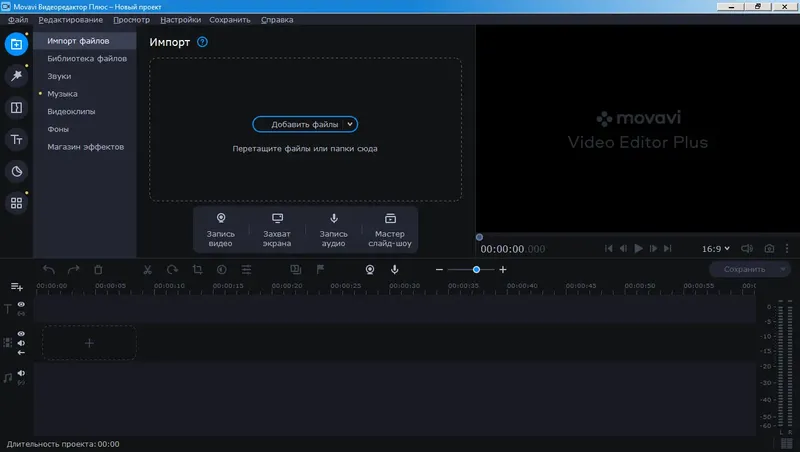Click the Сохранить export button
800x452 pixels.
point(744,269)
